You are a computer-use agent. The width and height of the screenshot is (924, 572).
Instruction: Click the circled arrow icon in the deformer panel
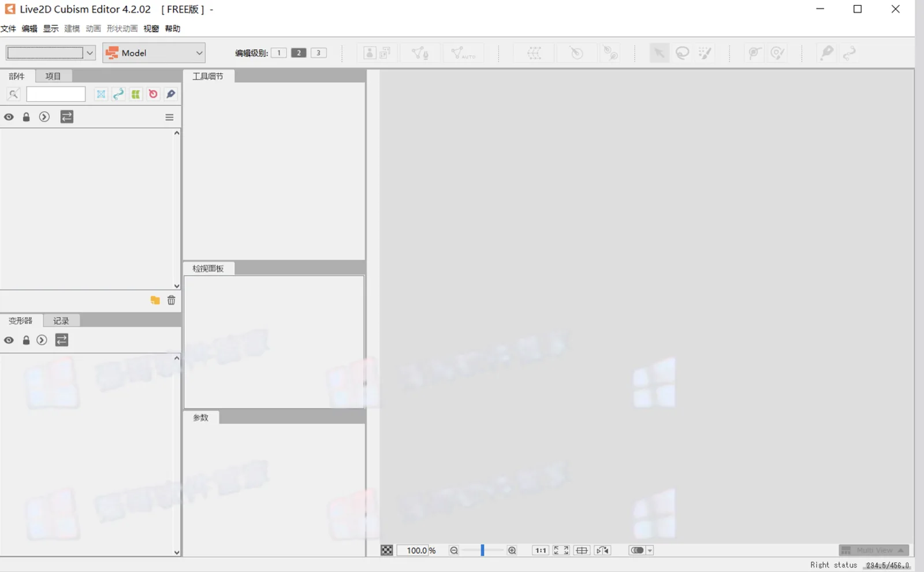click(42, 340)
